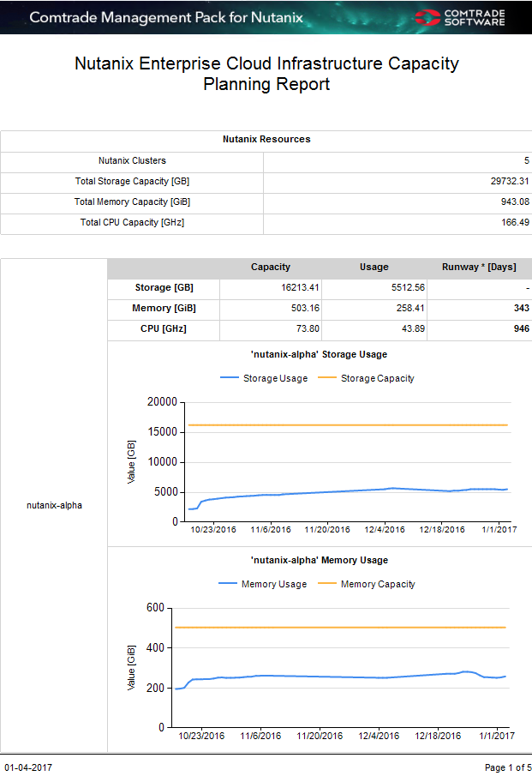Click the Page 1 of 5 footer text
The width and height of the screenshot is (532, 776).
point(508,767)
